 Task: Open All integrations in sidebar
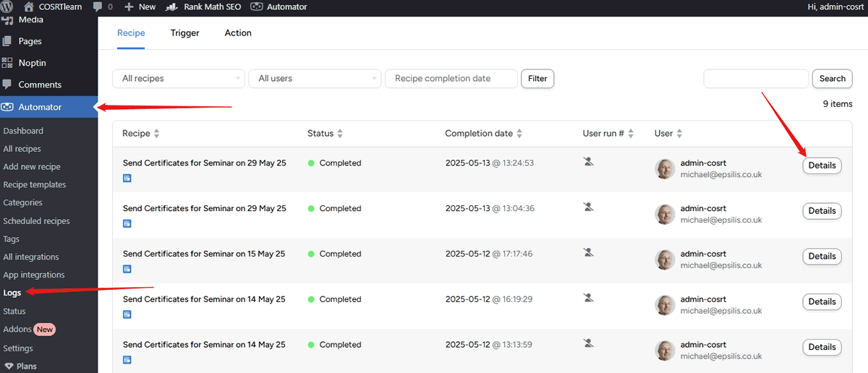[x=31, y=257]
